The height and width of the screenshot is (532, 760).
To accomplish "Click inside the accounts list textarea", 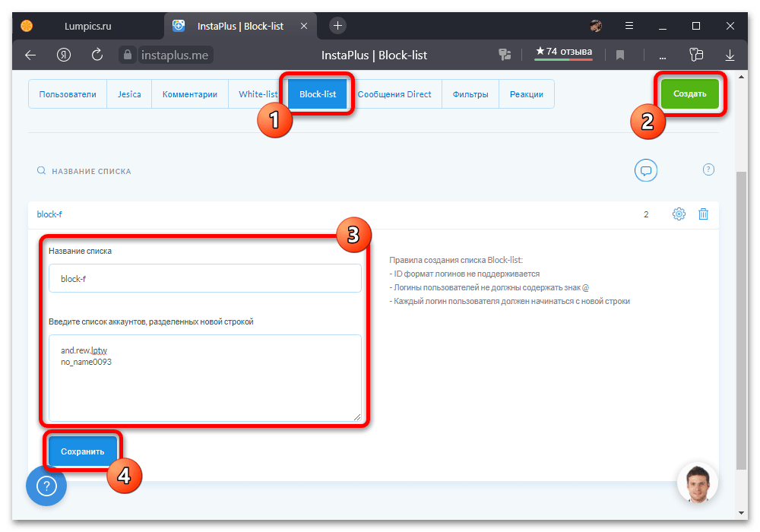I will click(x=204, y=388).
